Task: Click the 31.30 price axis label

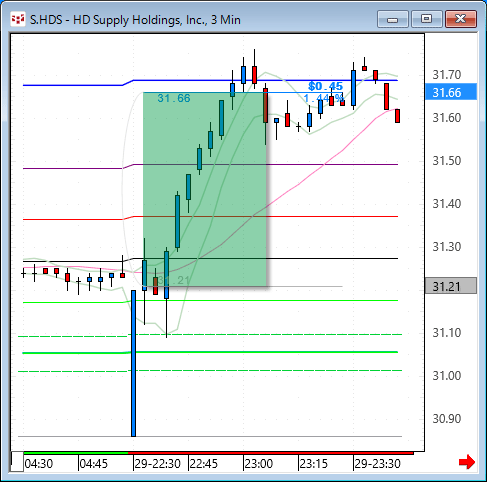Action: (447, 247)
